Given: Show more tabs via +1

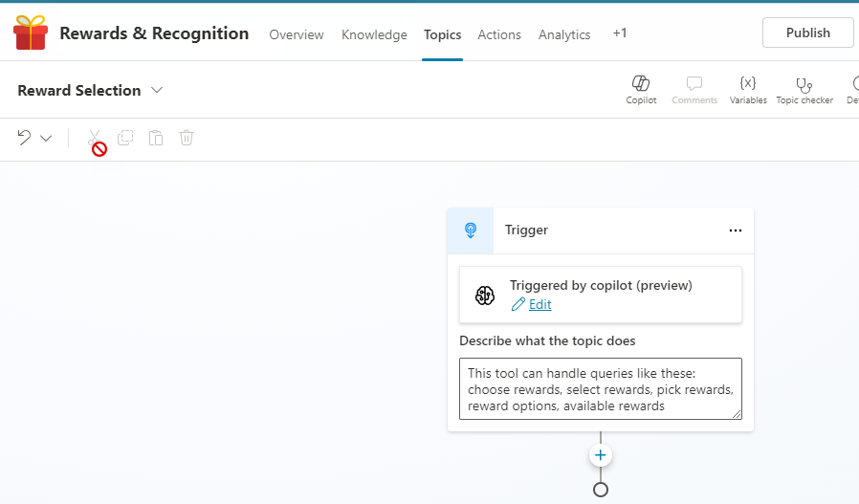Looking at the screenshot, I should tap(620, 33).
